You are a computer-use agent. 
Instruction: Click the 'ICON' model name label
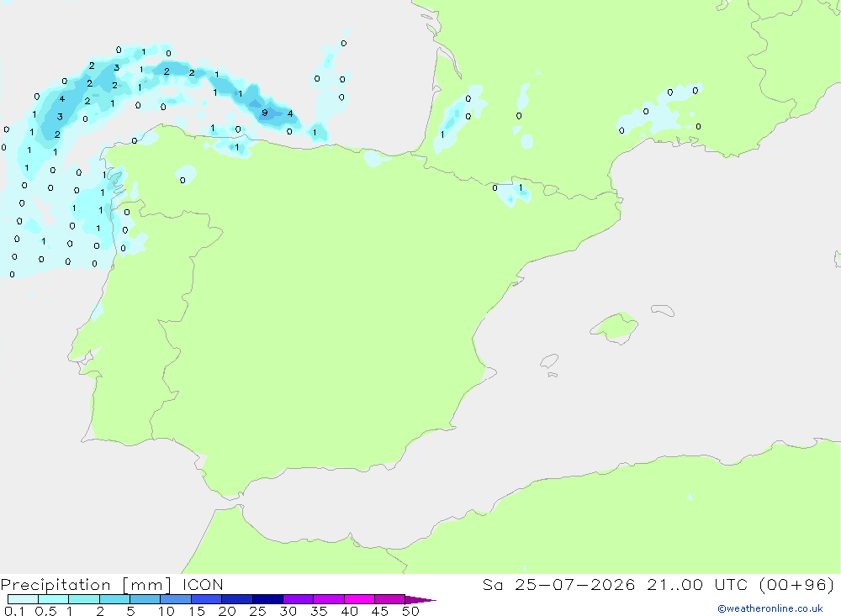pyautogui.click(x=203, y=584)
